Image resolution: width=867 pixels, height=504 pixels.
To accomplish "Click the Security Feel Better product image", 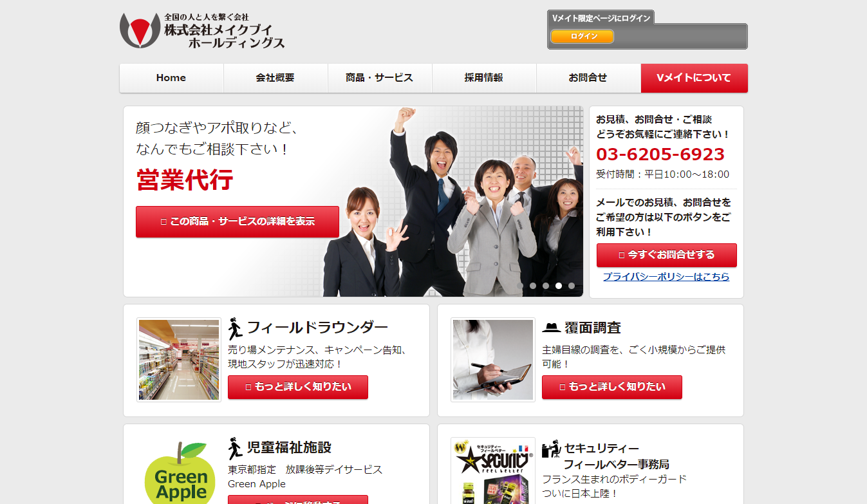I will pos(493,471).
